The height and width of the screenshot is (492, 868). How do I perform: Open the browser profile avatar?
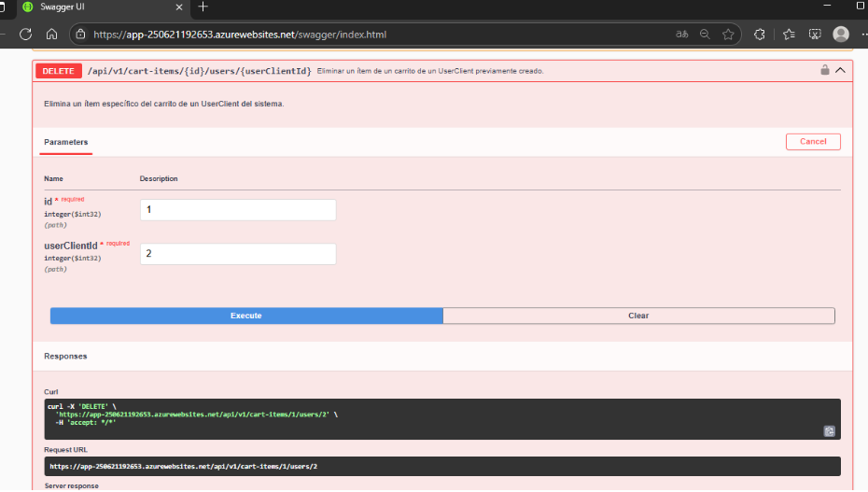click(x=841, y=35)
